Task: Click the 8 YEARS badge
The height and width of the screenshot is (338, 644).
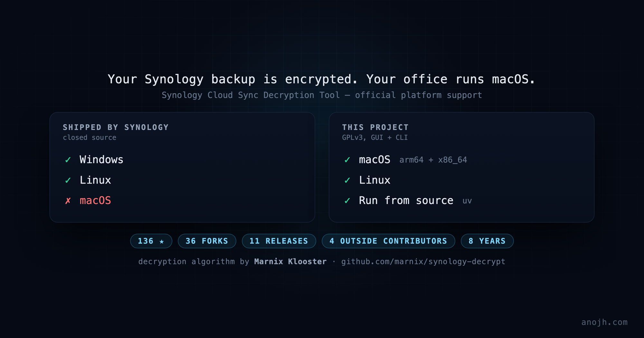Action: (x=487, y=241)
